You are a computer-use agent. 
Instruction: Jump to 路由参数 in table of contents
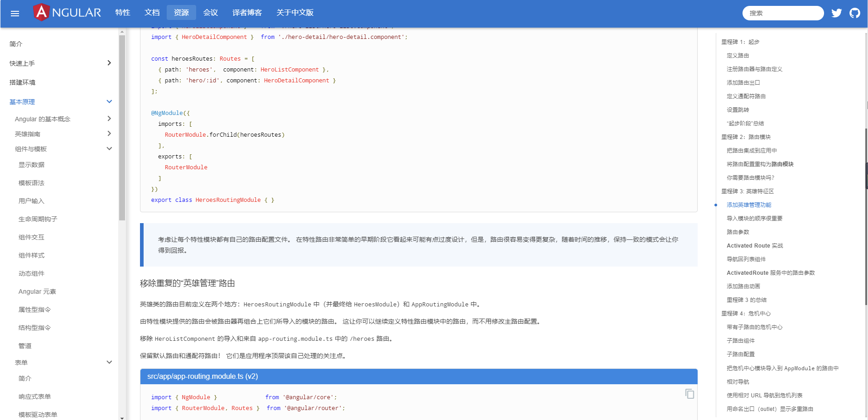(738, 232)
